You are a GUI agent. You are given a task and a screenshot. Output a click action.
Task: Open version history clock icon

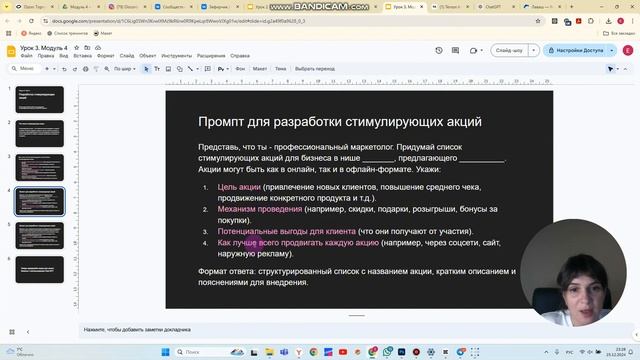pos(439,50)
